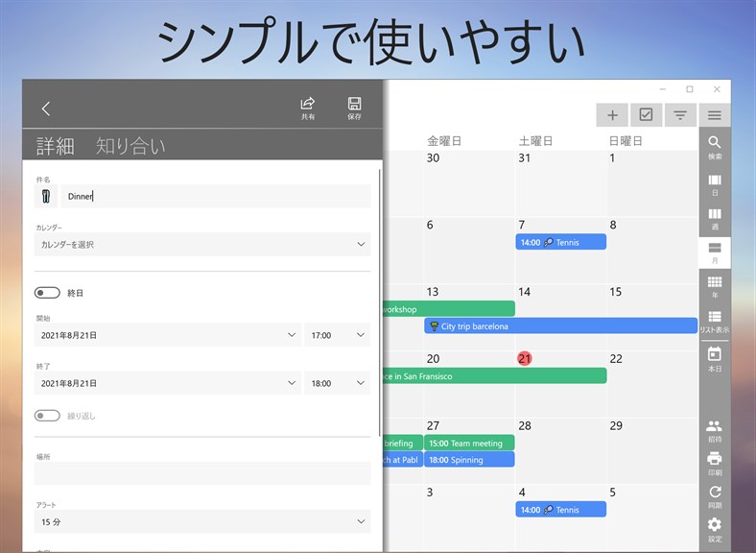The height and width of the screenshot is (553, 756).
Task: Go back using the left chevron arrow
Action: (46, 108)
